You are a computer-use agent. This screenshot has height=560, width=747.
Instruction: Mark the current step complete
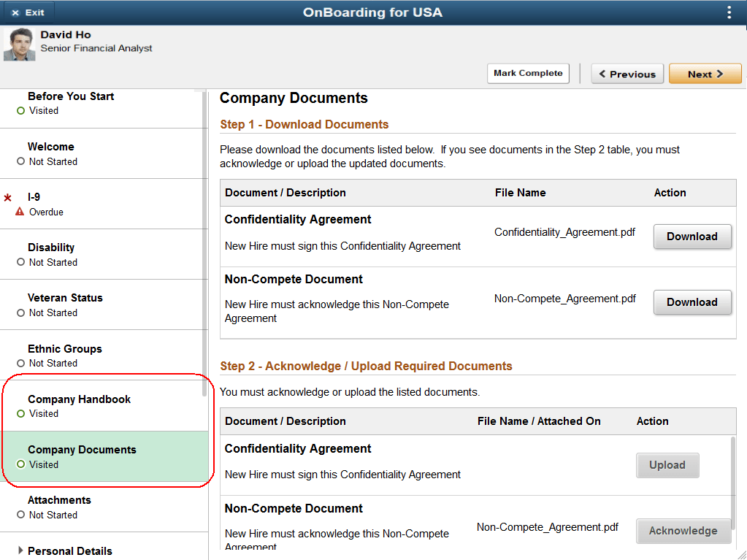(x=528, y=73)
